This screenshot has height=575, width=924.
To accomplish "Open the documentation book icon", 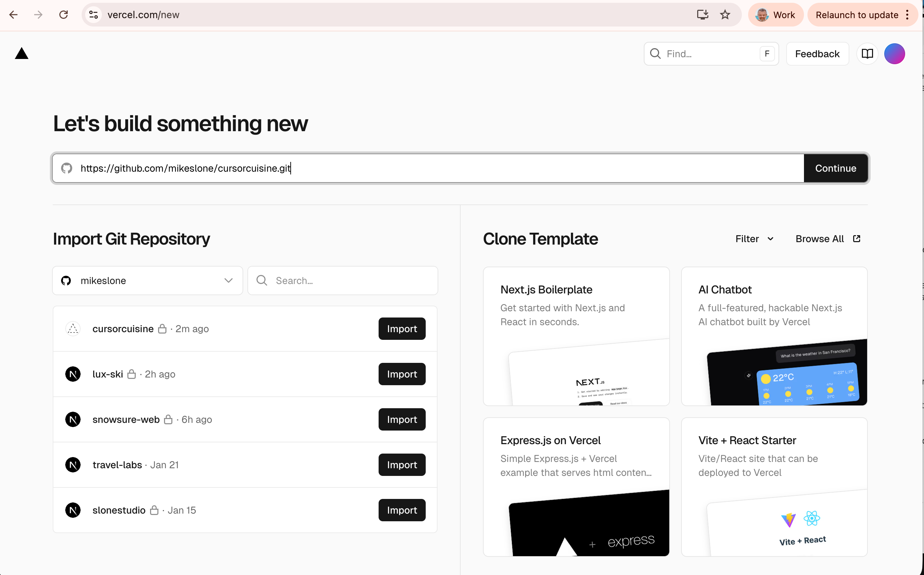I will point(867,54).
